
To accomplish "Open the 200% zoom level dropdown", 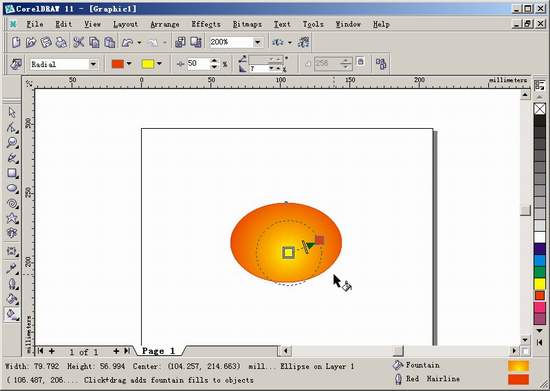I will [258, 42].
